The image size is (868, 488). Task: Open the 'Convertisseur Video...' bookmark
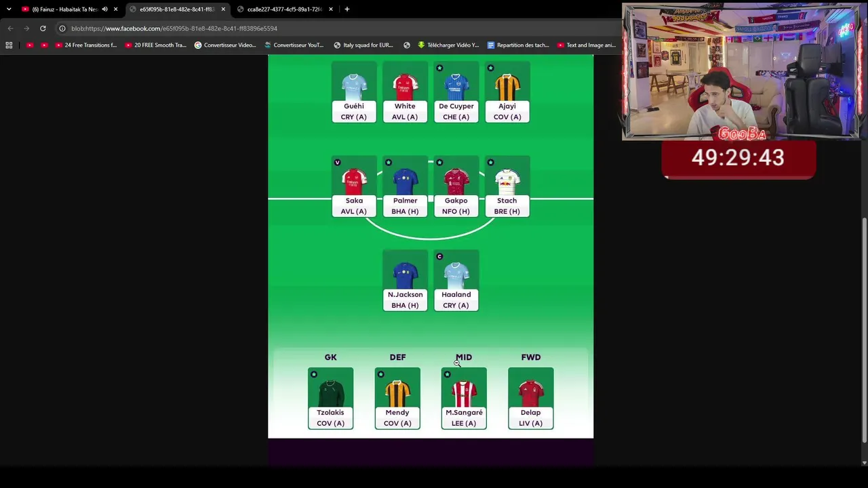coord(225,45)
